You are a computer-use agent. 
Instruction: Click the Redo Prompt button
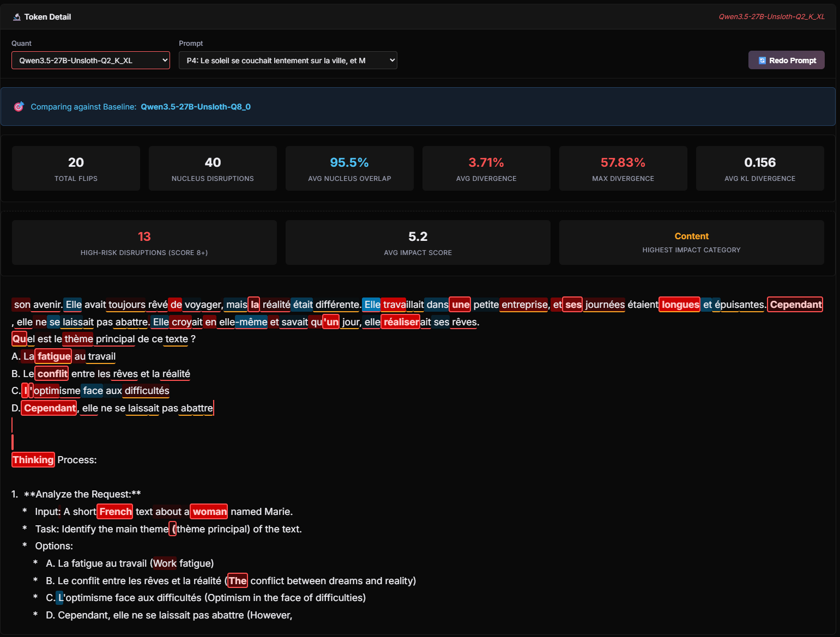[786, 60]
